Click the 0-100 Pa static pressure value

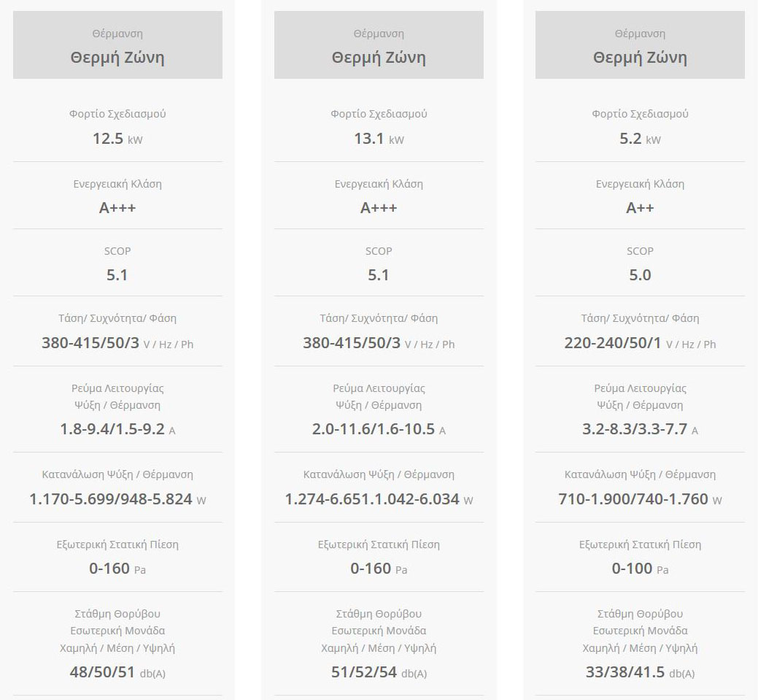click(x=640, y=569)
